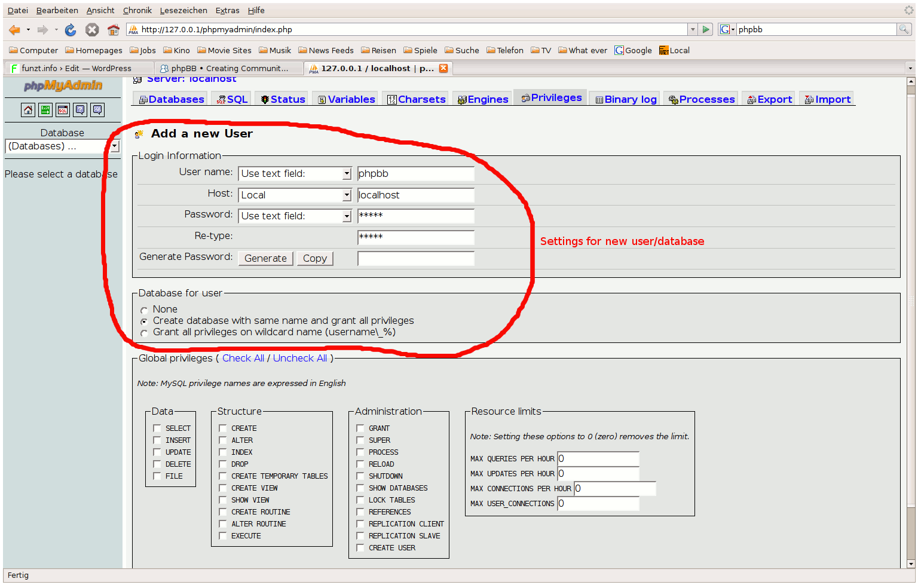Click the browser back arrow
921x588 pixels.
(14, 30)
